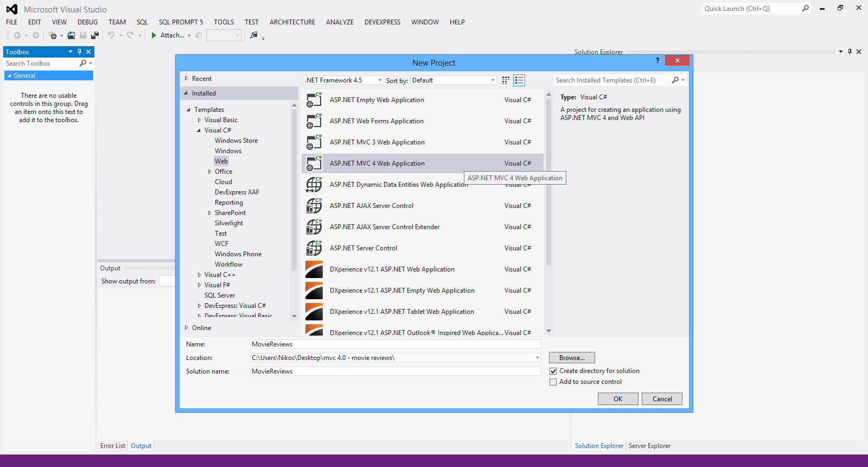Expand the Visual Basic templates node
The image size is (868, 467).
pos(199,120)
